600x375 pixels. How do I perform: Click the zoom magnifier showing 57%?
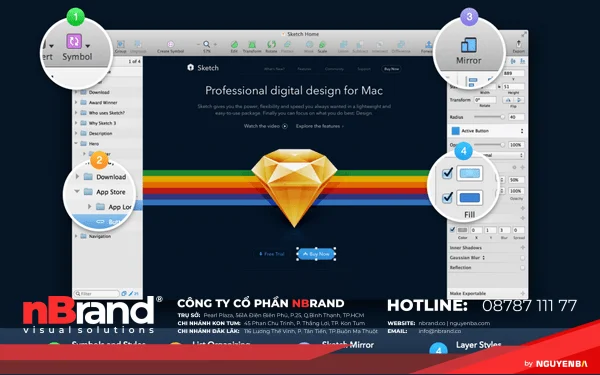[207, 44]
